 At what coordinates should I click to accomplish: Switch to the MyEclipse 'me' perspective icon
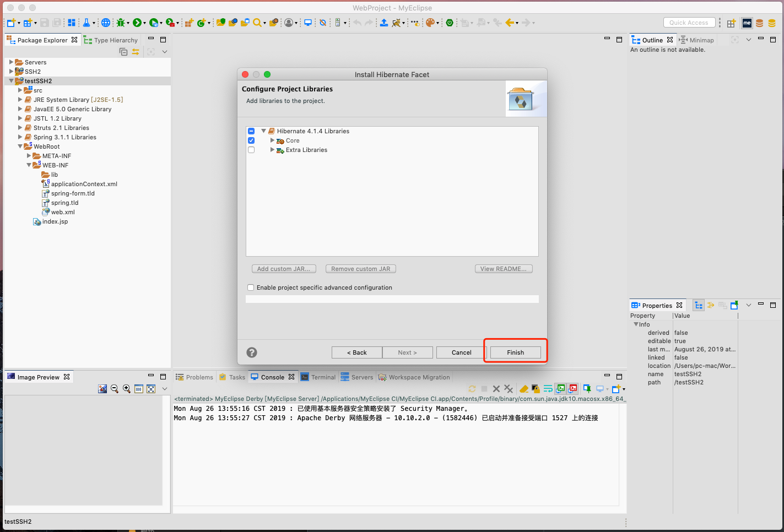click(x=747, y=23)
